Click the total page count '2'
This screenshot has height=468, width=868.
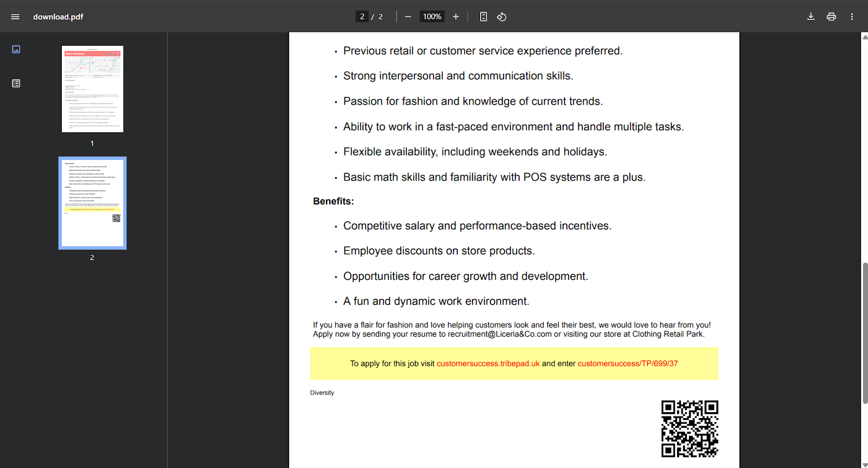[381, 17]
